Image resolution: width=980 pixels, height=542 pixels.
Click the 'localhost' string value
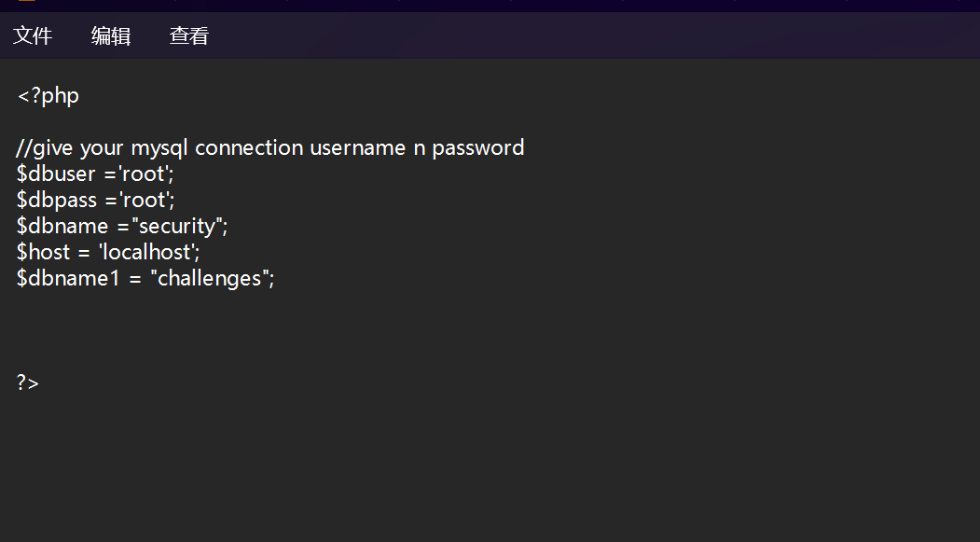point(146,252)
